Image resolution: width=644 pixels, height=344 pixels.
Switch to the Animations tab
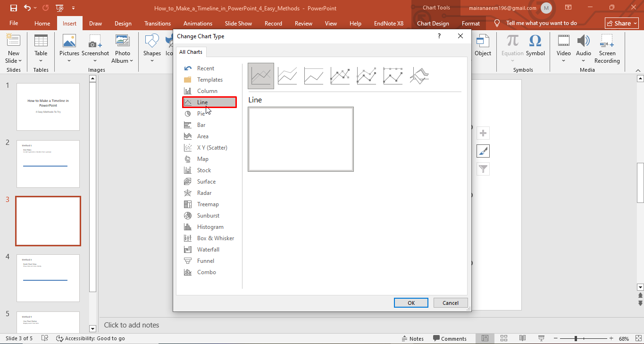pos(198,23)
